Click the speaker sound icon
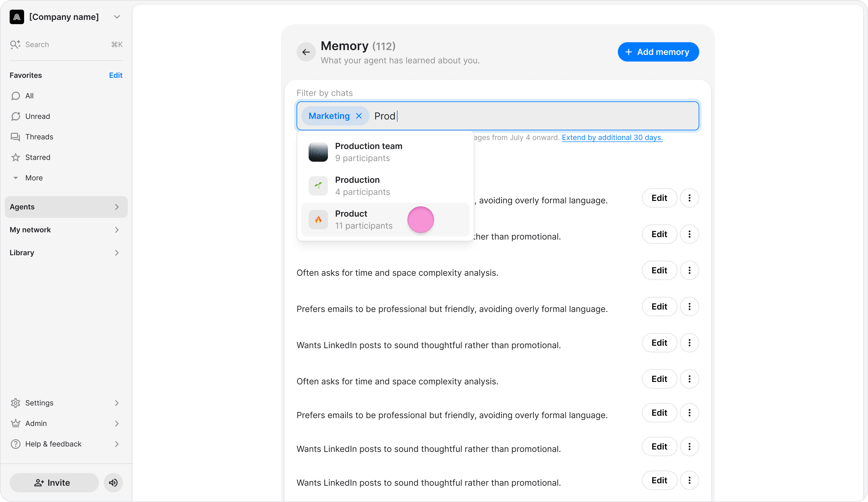868x502 pixels. [x=113, y=483]
